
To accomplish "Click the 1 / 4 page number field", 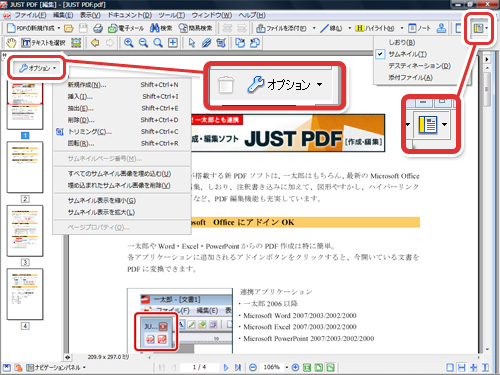I will [x=199, y=367].
